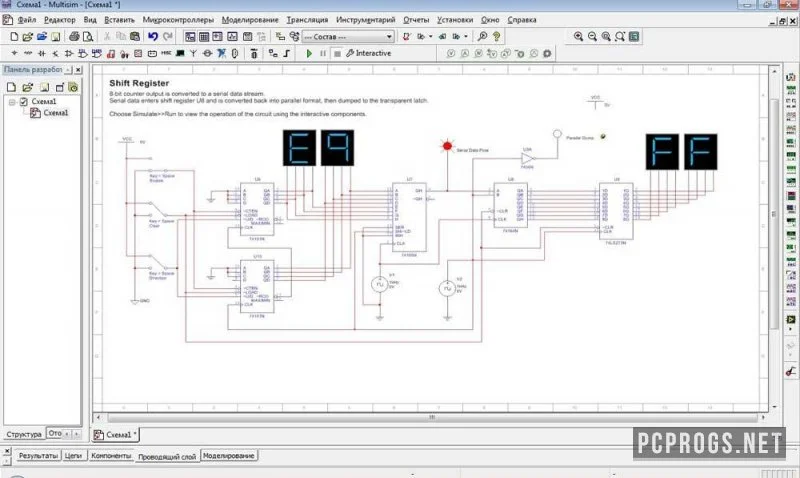Place a CMOS component icon
Image resolution: width=800 pixels, height=478 pixels.
(x=96, y=53)
